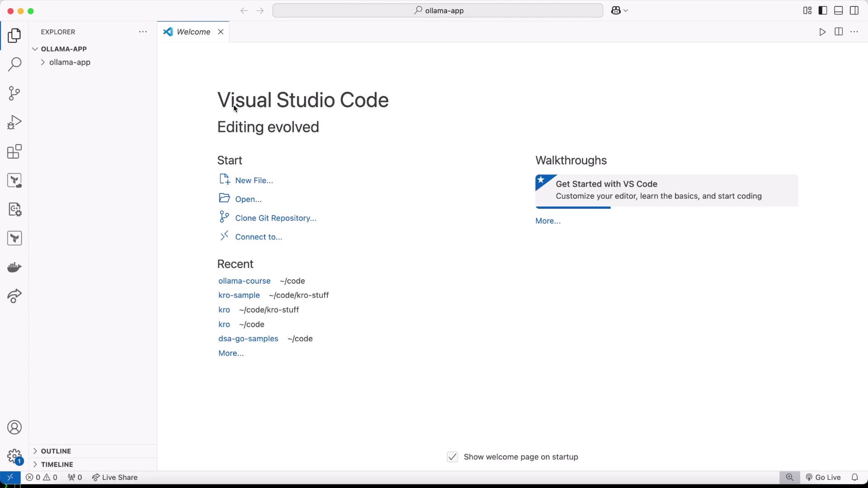Open the Docker view in activity bar
The width and height of the screenshot is (868, 488).
[x=14, y=267]
